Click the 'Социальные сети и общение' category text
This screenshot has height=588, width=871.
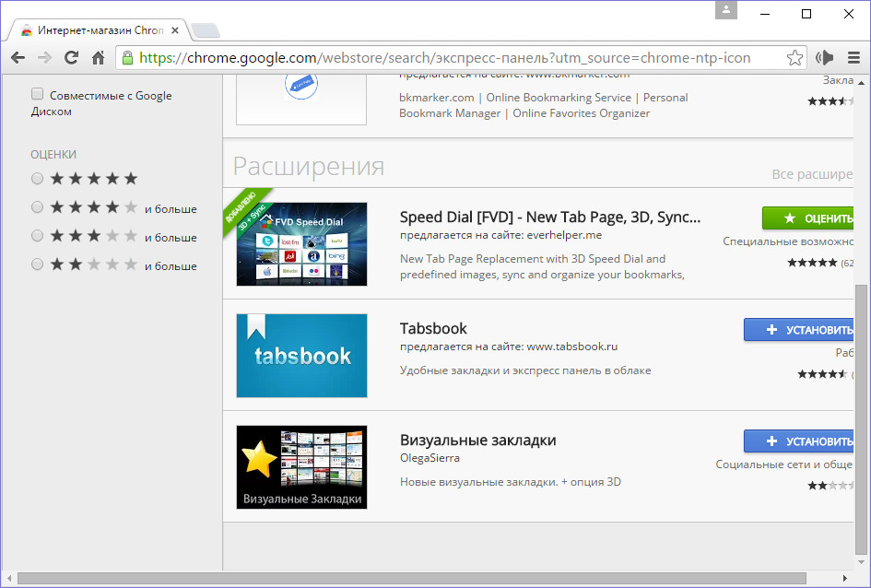[784, 465]
